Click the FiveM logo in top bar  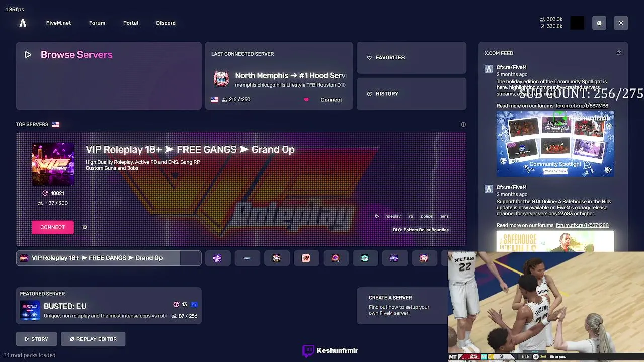[23, 23]
